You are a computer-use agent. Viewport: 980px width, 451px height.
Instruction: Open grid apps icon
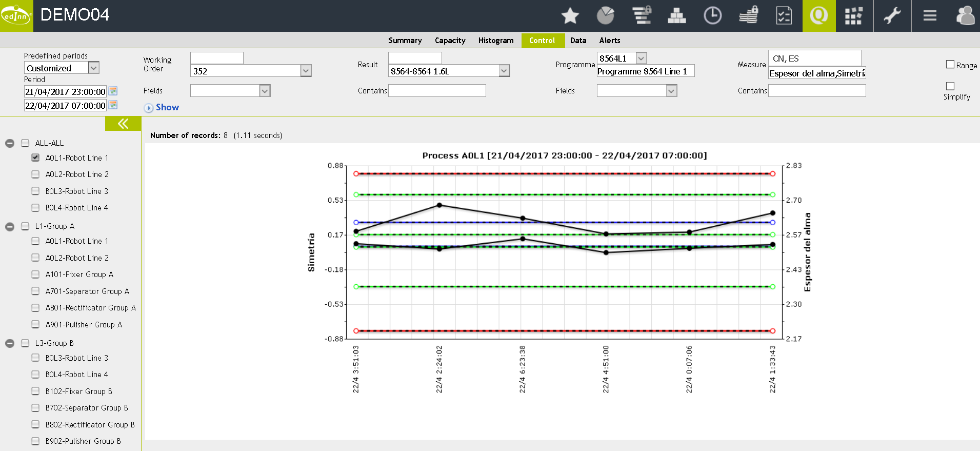[853, 16]
